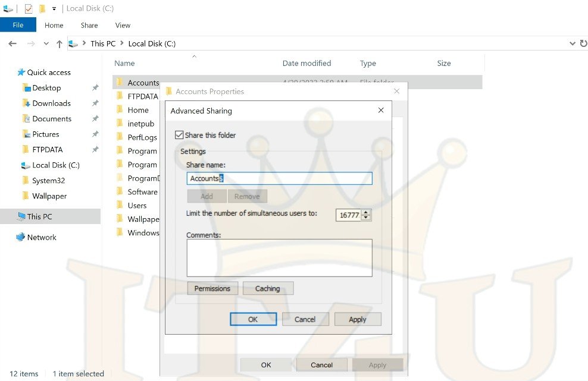Open the recent locations dropdown chevron

tap(46, 43)
